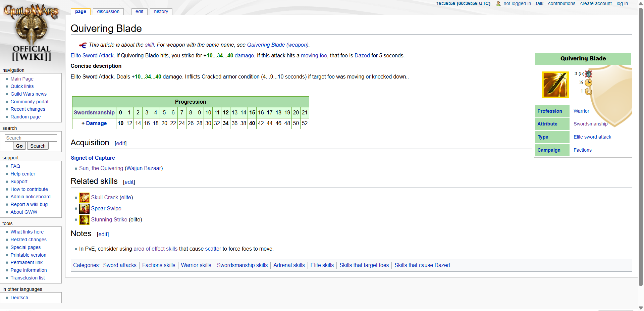
Task: Click the user icon beside not logged in
Action: [x=498, y=4]
